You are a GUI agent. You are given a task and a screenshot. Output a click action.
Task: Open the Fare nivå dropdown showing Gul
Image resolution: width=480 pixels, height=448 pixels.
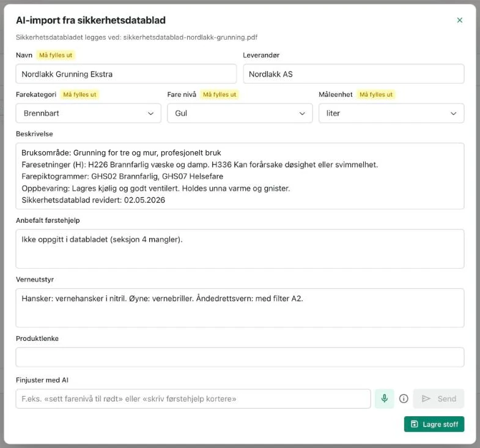[x=240, y=113]
